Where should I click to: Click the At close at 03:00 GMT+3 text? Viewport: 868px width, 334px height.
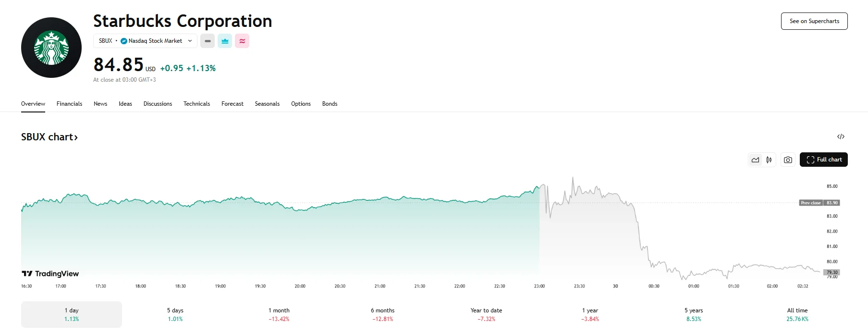coord(124,80)
